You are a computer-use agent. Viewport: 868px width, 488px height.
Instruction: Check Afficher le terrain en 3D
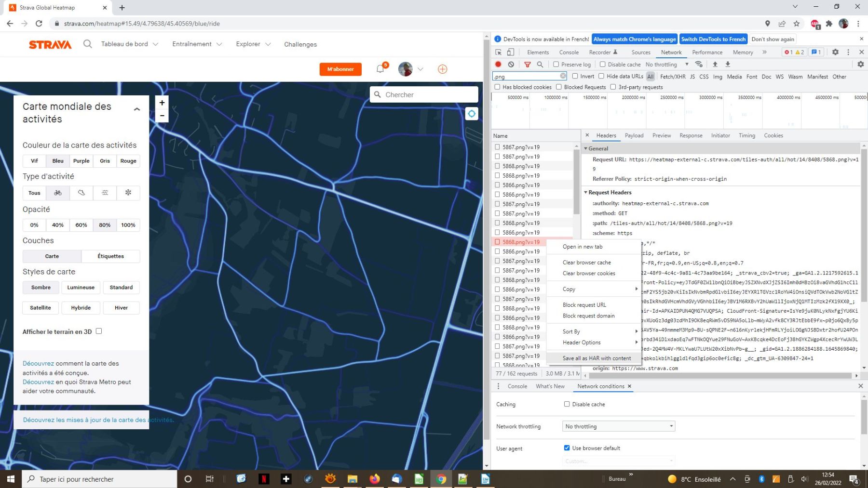point(99,331)
